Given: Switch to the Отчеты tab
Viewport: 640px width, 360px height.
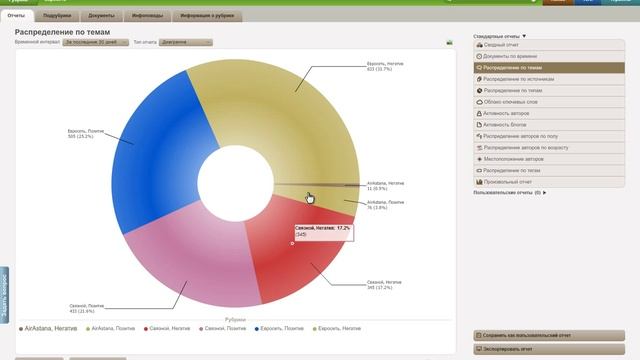Looking at the screenshot, I should pyautogui.click(x=16, y=16).
